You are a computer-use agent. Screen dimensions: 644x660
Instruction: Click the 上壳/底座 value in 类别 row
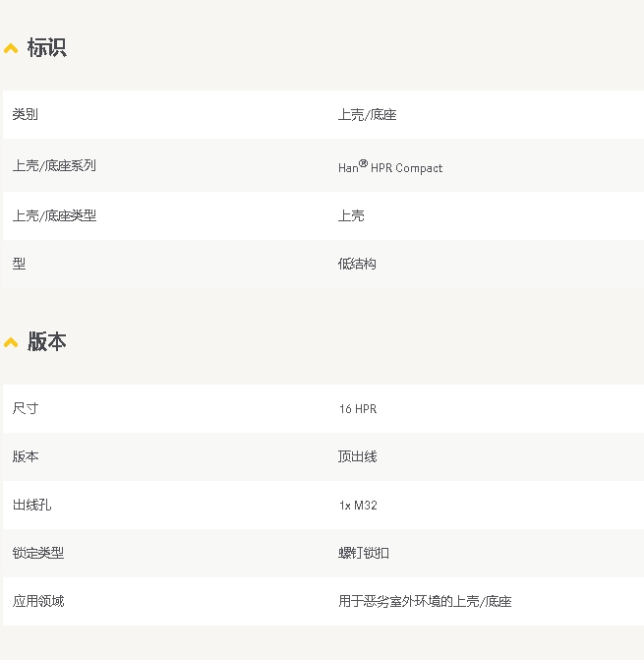[x=367, y=115]
